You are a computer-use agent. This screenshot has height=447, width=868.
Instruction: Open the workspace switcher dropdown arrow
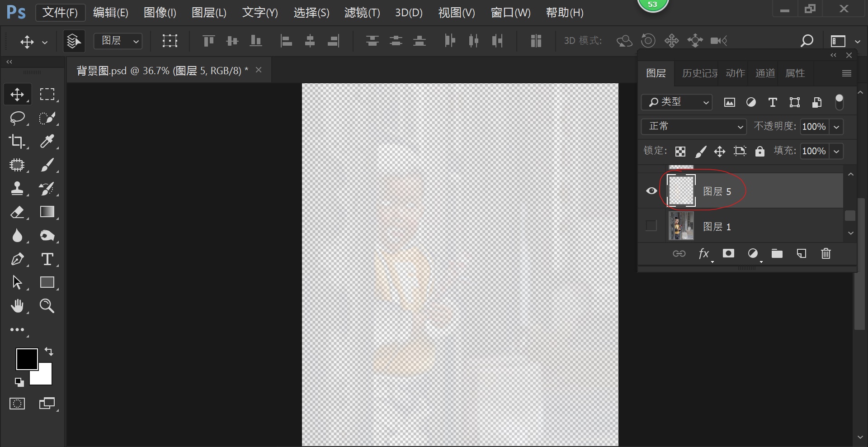point(858,41)
